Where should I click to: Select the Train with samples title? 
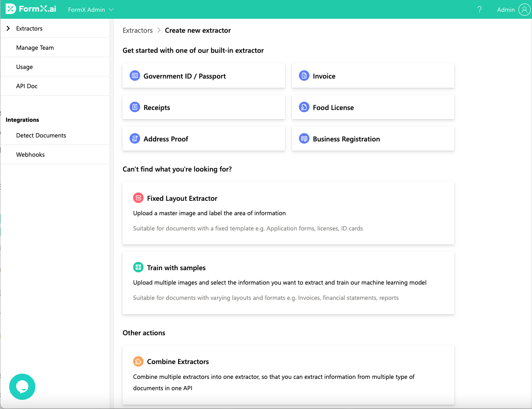[176, 268]
